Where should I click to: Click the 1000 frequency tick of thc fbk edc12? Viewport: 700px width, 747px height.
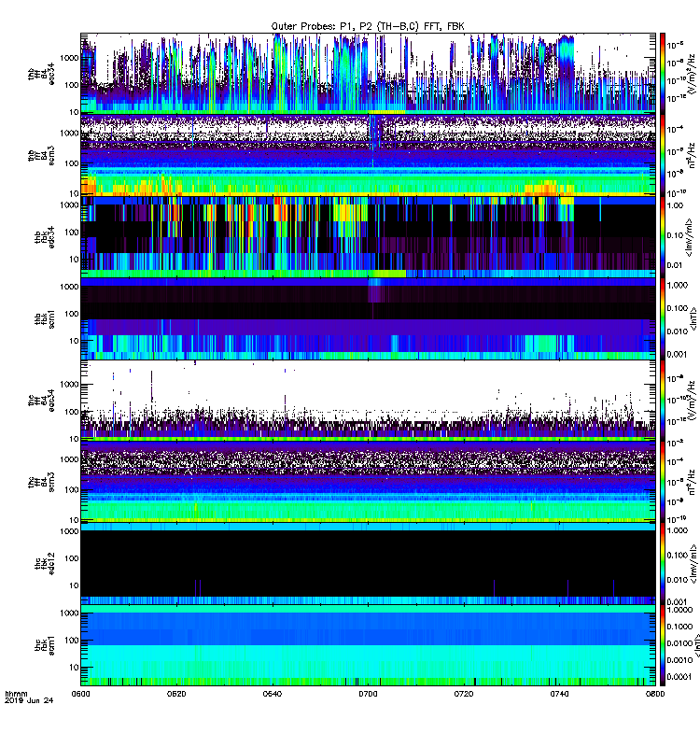tap(70, 531)
